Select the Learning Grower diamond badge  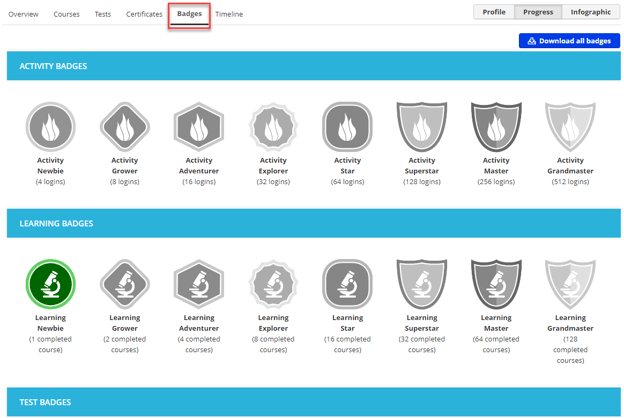tap(125, 284)
